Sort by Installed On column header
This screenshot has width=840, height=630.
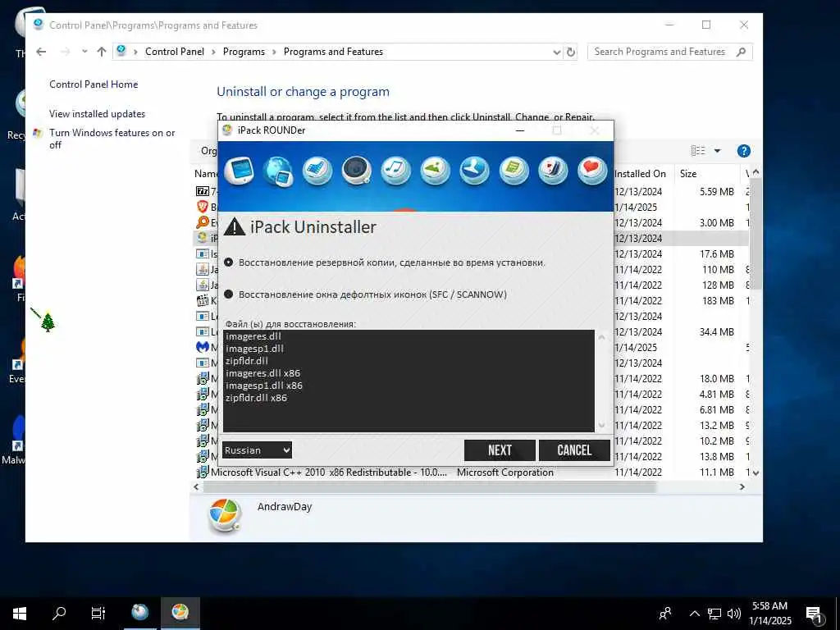click(x=640, y=174)
